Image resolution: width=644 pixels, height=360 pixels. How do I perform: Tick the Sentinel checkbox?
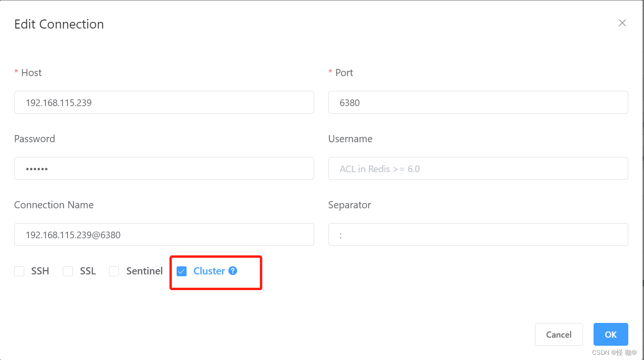click(114, 271)
